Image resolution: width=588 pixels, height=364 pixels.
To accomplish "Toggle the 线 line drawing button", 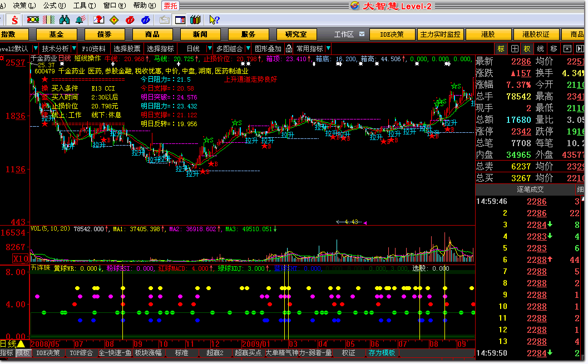I will point(540,49).
